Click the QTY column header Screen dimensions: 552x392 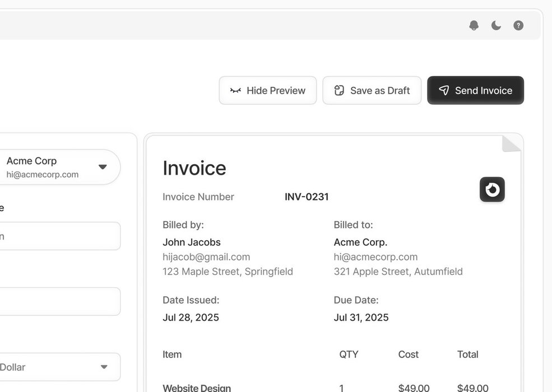(349, 354)
